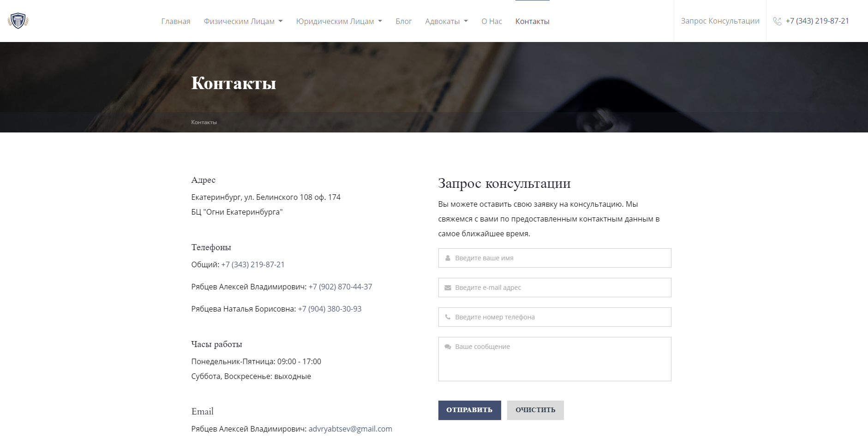Viewport: 868px width, 444px height.
Task: Click the envelope icon in email field
Action: (x=448, y=288)
